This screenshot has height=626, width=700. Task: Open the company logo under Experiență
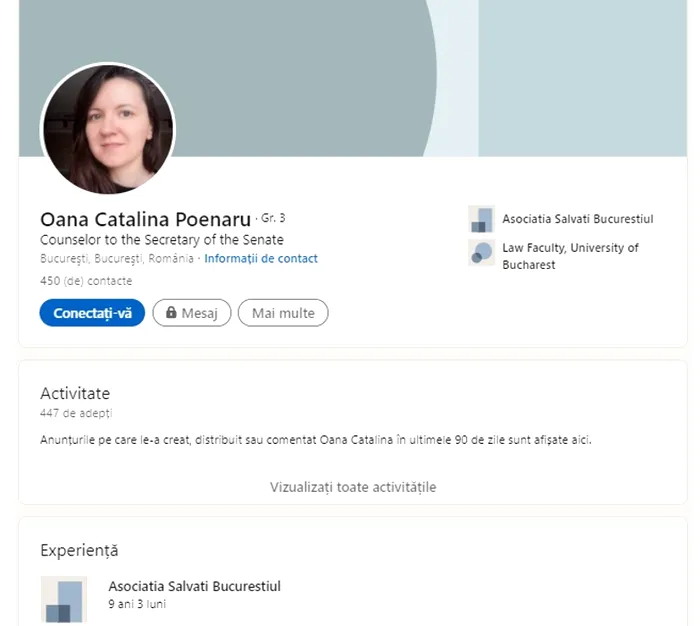63,599
